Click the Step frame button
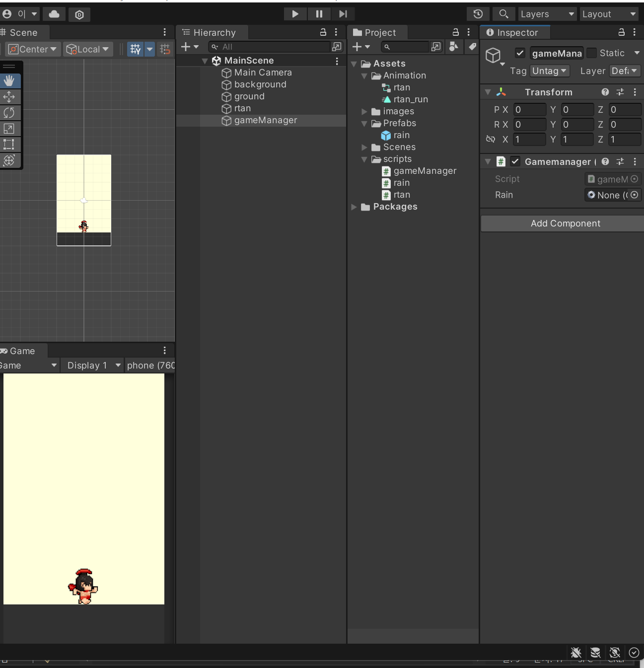The image size is (644, 668). (343, 14)
